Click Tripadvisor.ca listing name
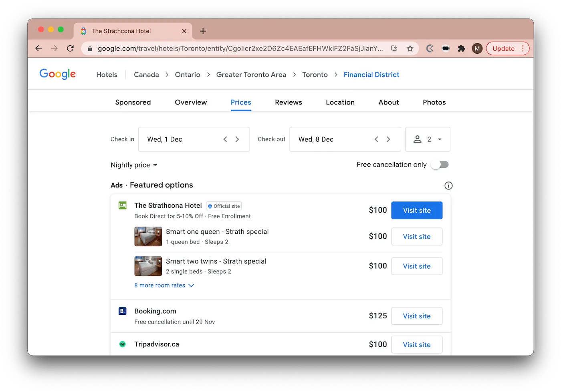The height and width of the screenshot is (392, 561). coord(157,344)
